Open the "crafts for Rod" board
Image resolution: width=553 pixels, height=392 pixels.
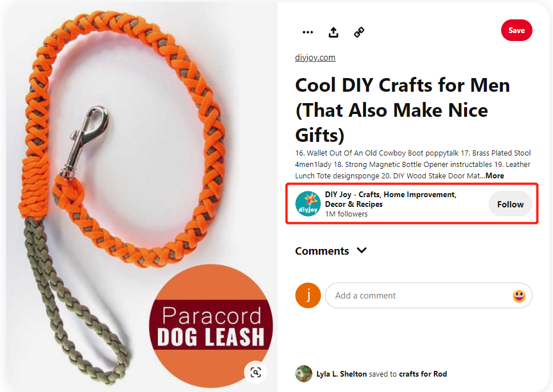tap(423, 374)
